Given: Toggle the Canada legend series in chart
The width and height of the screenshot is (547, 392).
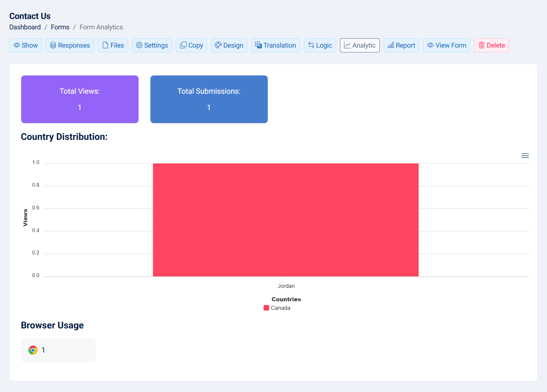Looking at the screenshot, I should coord(277,308).
